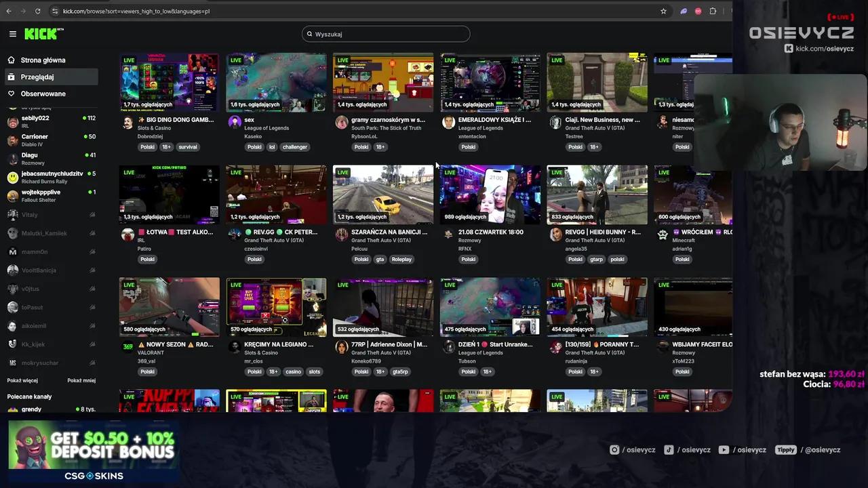Click the offline Vitaly channel avatar
The image size is (868, 488).
pyautogui.click(x=12, y=215)
